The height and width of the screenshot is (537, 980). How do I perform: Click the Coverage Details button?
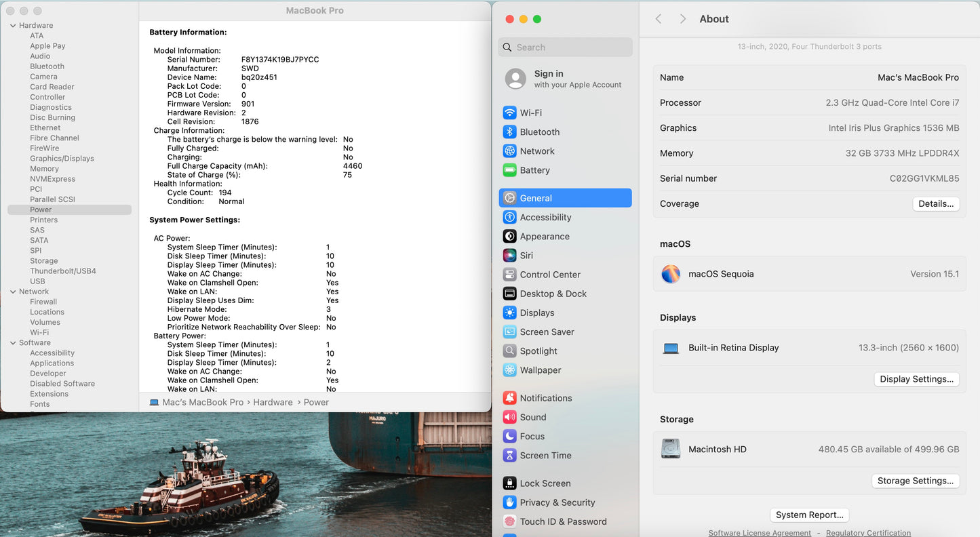coord(935,203)
